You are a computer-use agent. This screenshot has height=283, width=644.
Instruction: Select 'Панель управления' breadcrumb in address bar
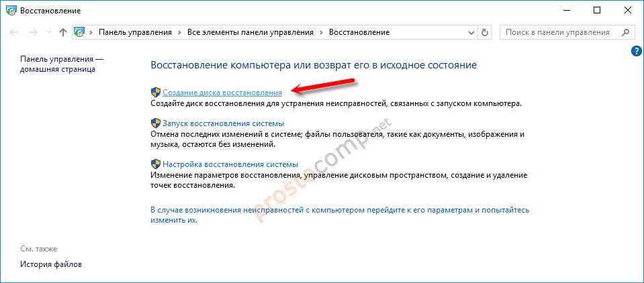(135, 32)
